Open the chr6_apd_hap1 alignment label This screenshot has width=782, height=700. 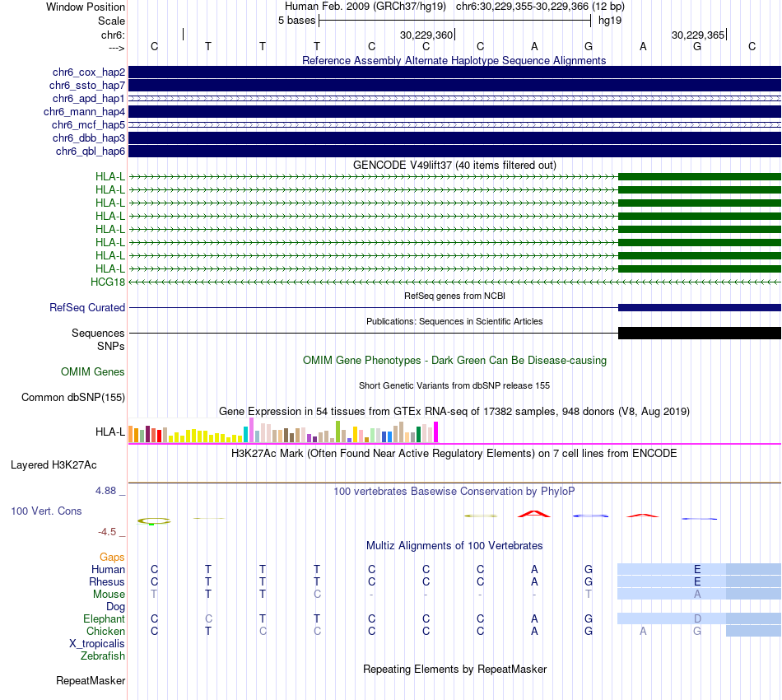[x=88, y=98]
